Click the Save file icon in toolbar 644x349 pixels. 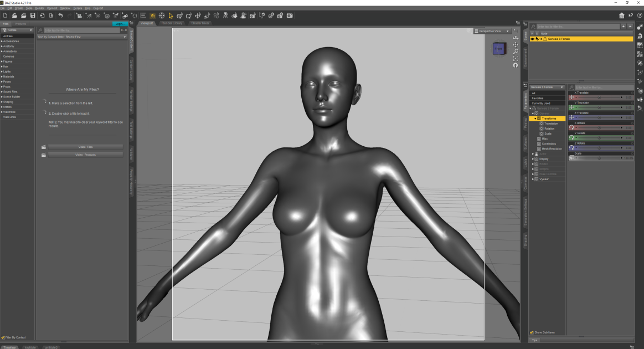pos(33,16)
